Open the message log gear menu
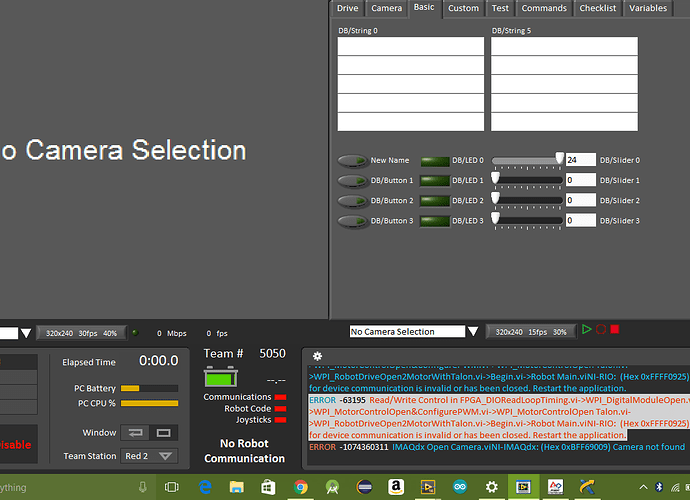This screenshot has height=500, width=690. click(317, 356)
